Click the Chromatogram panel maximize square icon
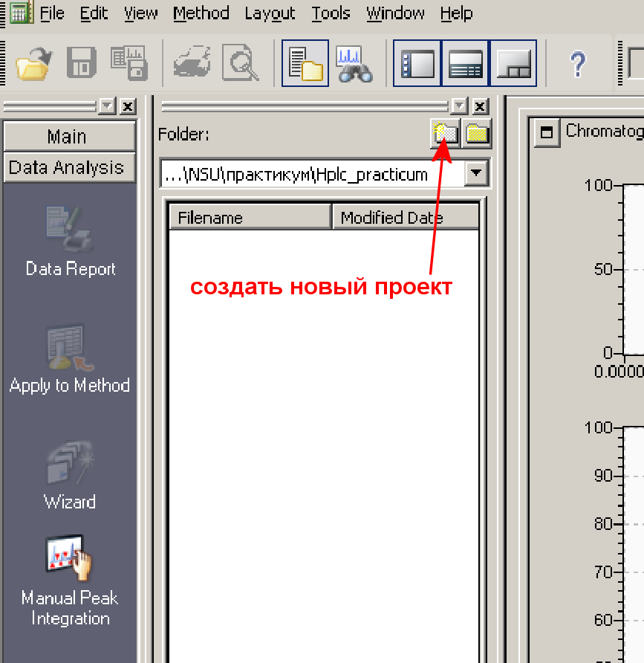 [x=547, y=132]
